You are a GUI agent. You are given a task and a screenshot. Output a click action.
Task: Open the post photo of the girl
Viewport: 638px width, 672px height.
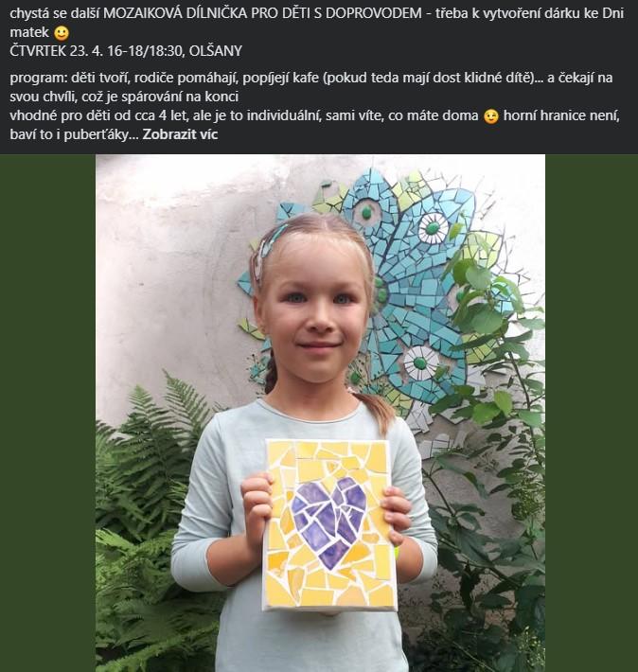tap(320, 413)
